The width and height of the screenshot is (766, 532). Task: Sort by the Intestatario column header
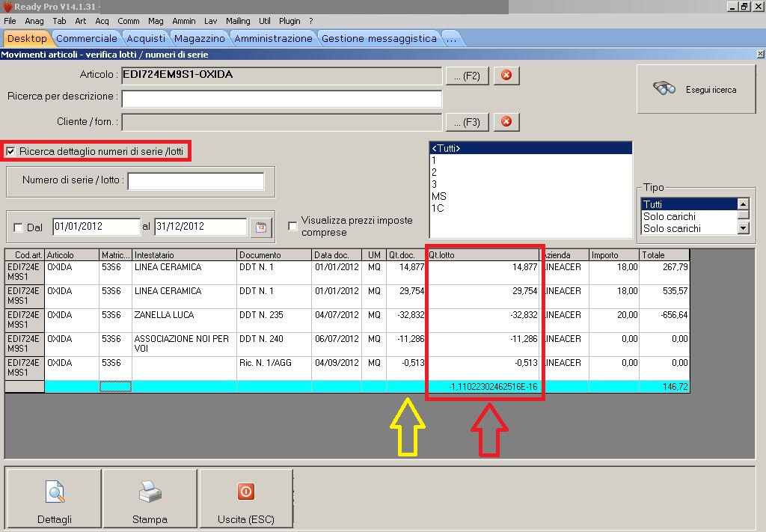(x=184, y=255)
